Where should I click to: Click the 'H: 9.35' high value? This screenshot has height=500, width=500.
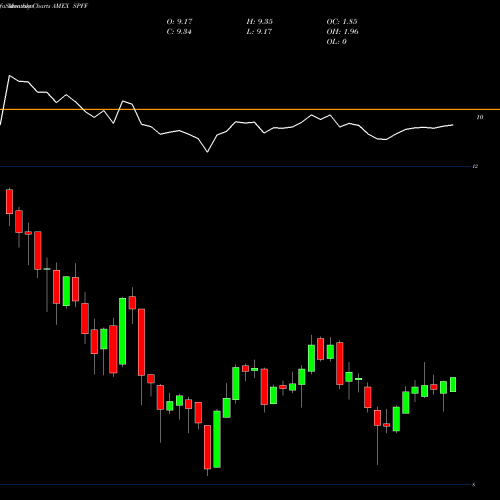tap(260, 22)
